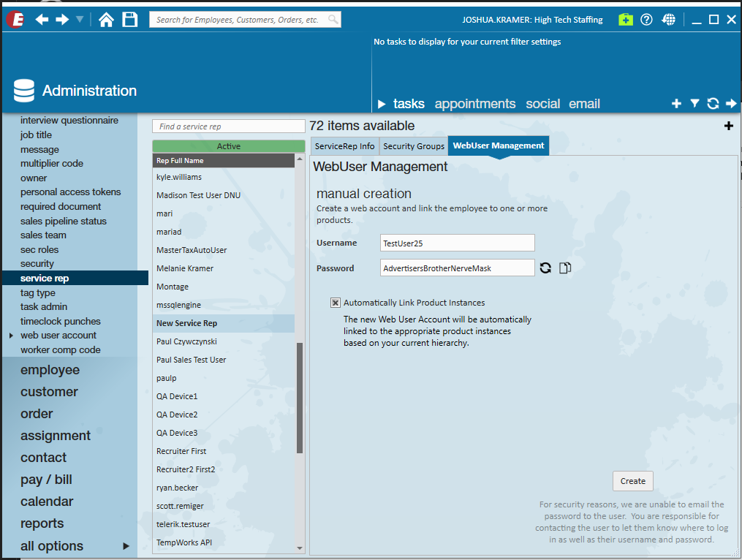Sort by Rep Full Name header
The height and width of the screenshot is (560, 742).
click(x=224, y=161)
